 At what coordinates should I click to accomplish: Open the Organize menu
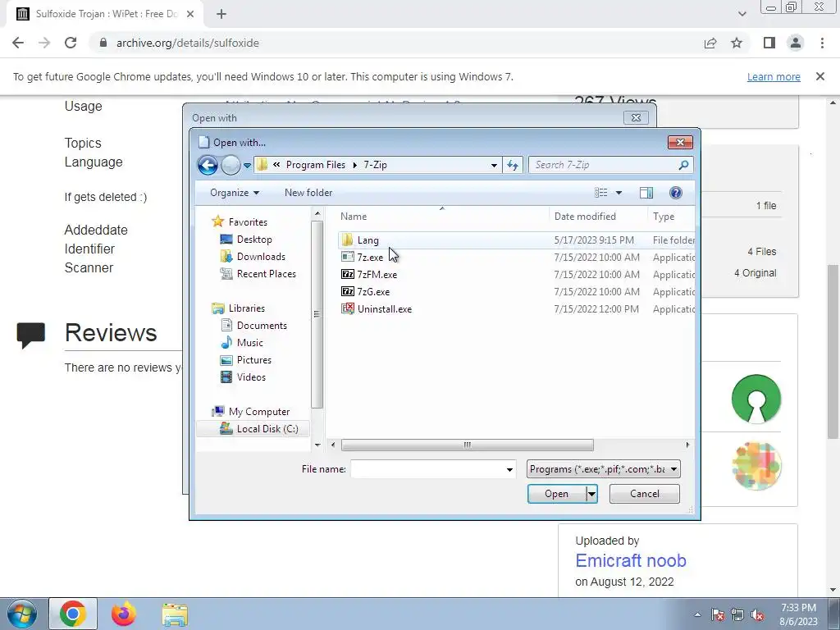234,193
